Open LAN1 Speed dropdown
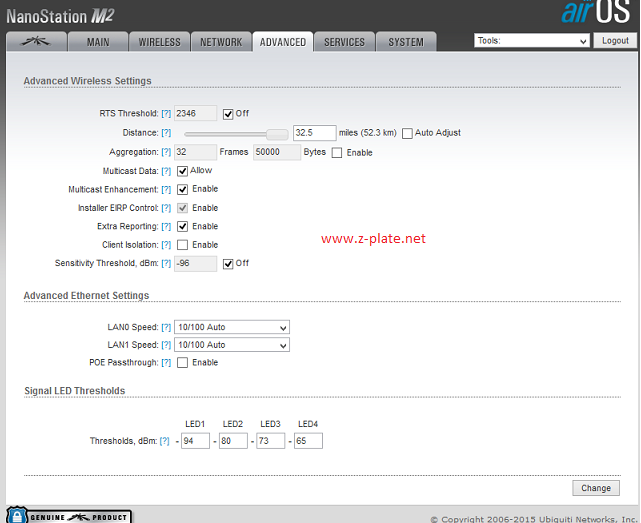Image resolution: width=641 pixels, height=523 pixels. tap(232, 345)
